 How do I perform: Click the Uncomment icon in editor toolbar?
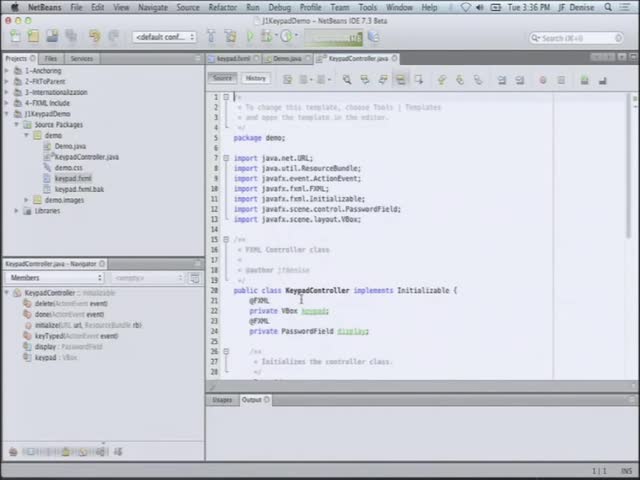pyautogui.click(x=602, y=81)
